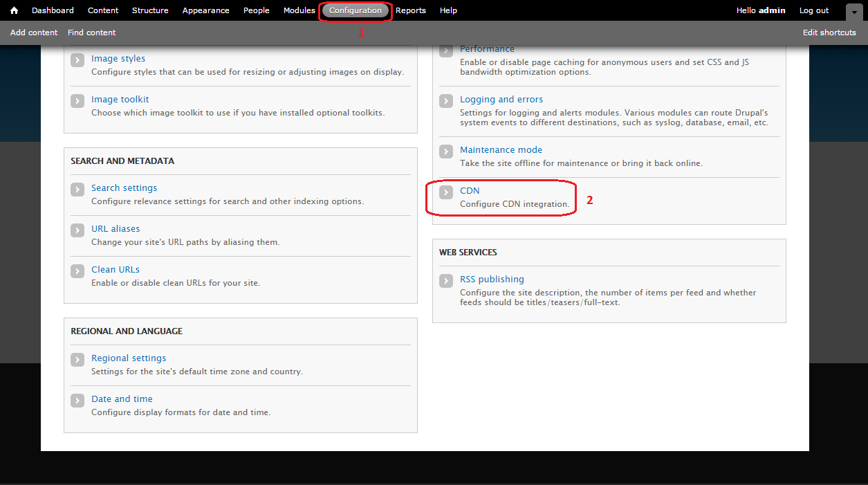Open Image toolkit settings

(x=120, y=100)
